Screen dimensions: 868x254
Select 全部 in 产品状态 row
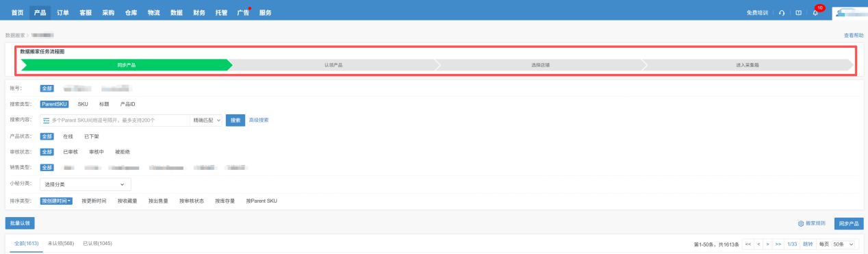coord(47,136)
